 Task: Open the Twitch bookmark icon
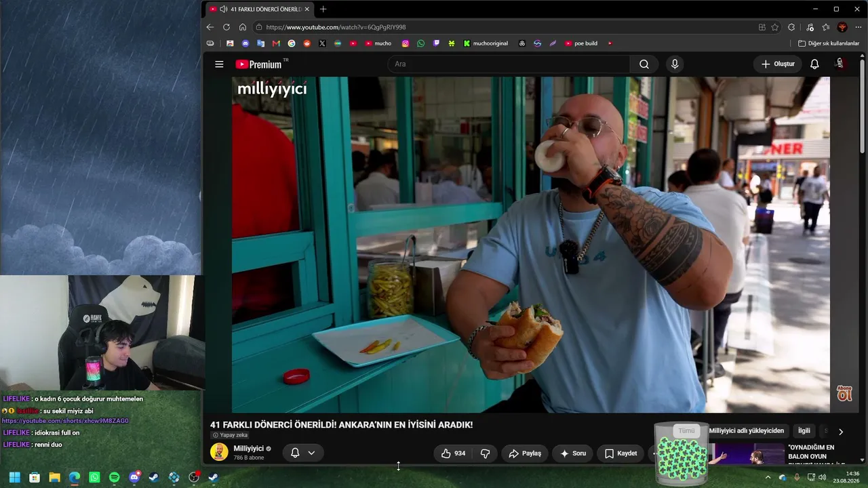coord(436,43)
